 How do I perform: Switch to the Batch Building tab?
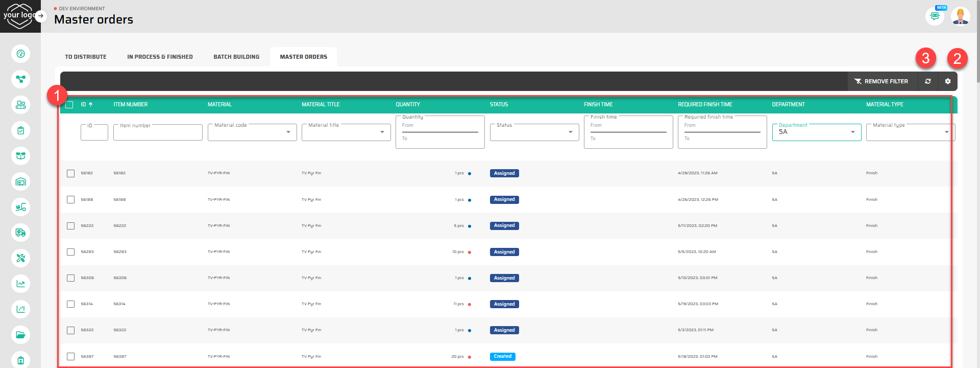point(236,57)
